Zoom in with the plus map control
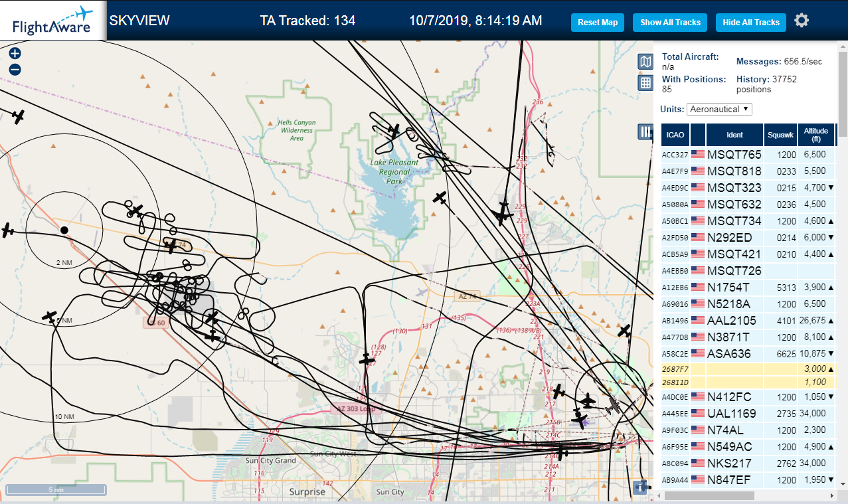This screenshot has height=504, width=848. click(x=15, y=54)
